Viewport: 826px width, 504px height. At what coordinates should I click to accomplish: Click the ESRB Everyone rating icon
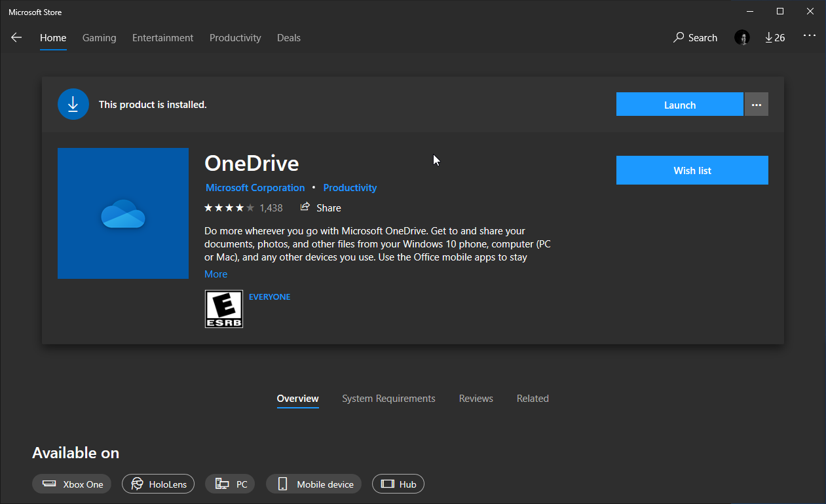[224, 308]
